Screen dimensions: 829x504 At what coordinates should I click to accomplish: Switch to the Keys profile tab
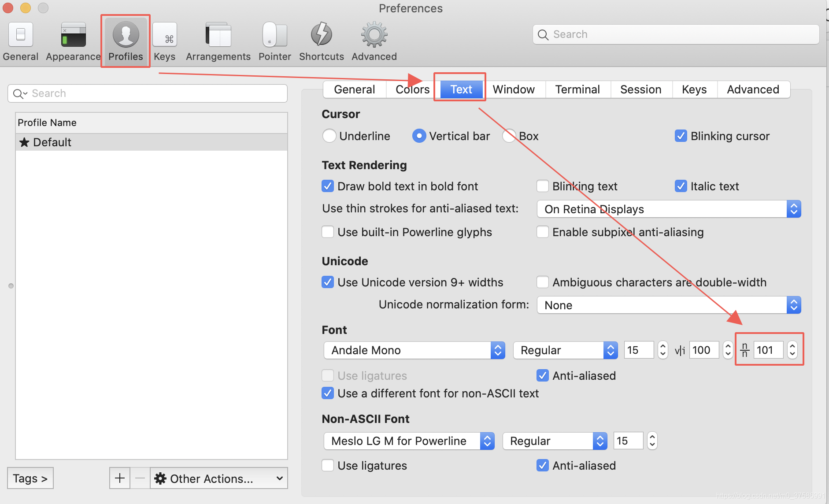tap(694, 89)
